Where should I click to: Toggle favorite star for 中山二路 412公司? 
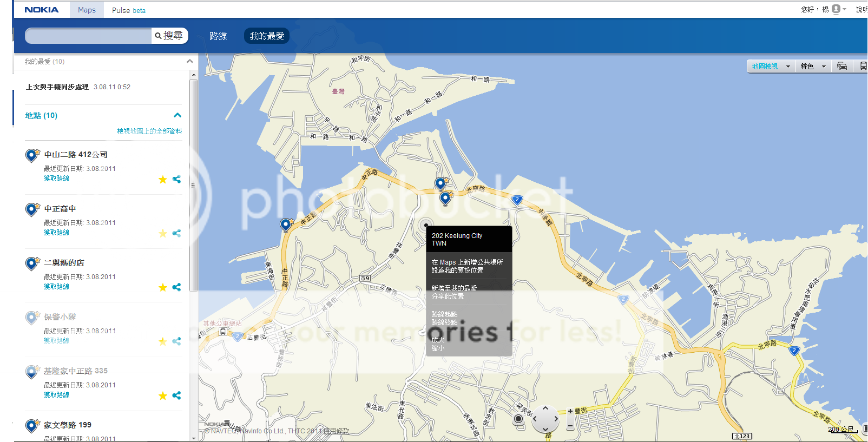coord(162,179)
